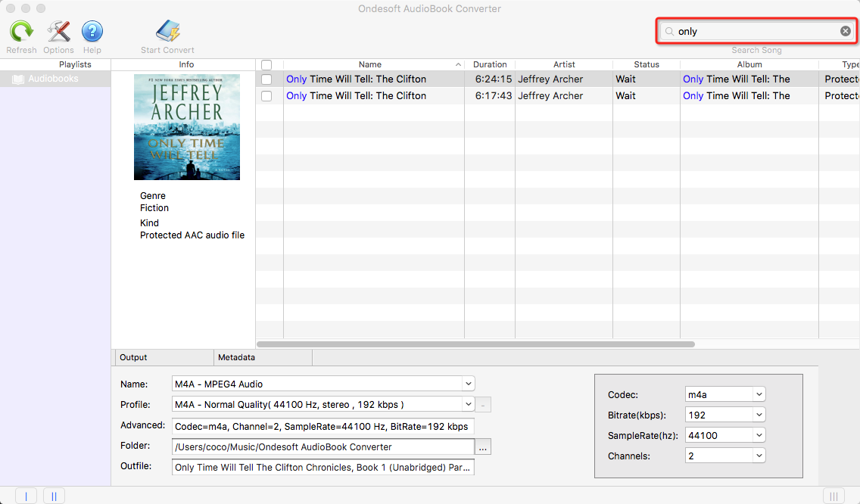Click the horizontal scrollbar under the table

pos(475,344)
